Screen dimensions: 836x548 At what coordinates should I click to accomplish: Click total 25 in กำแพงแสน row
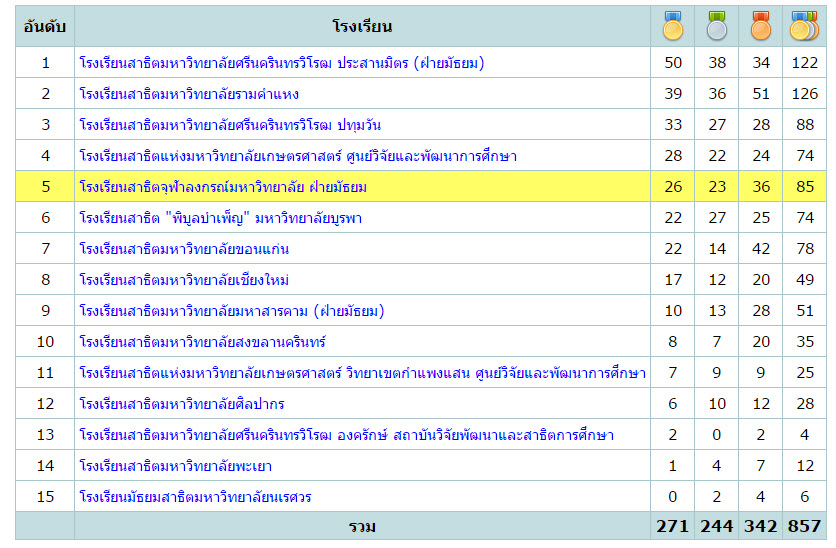point(805,372)
